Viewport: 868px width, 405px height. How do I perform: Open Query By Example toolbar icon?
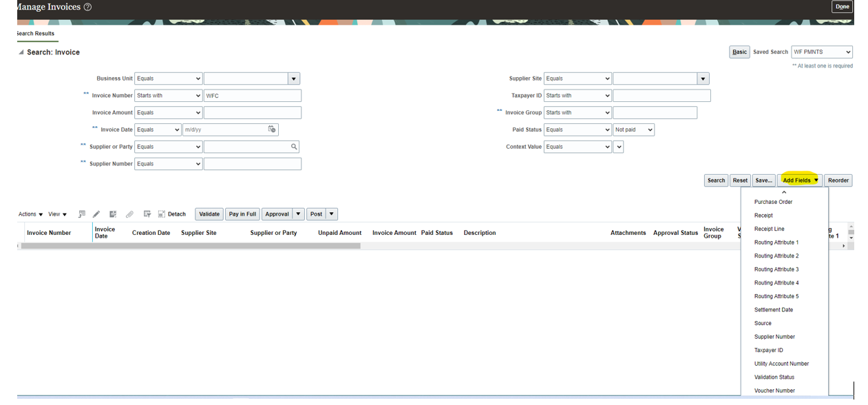tap(147, 214)
